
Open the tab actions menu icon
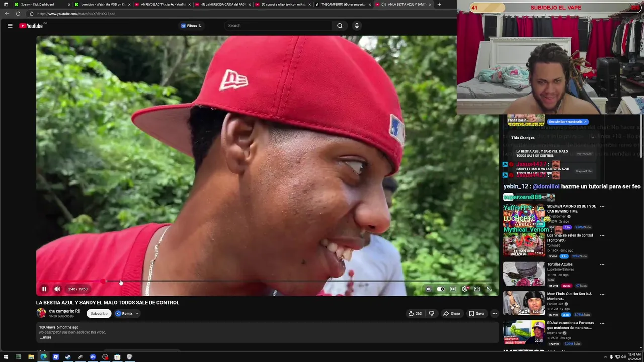tap(6, 4)
